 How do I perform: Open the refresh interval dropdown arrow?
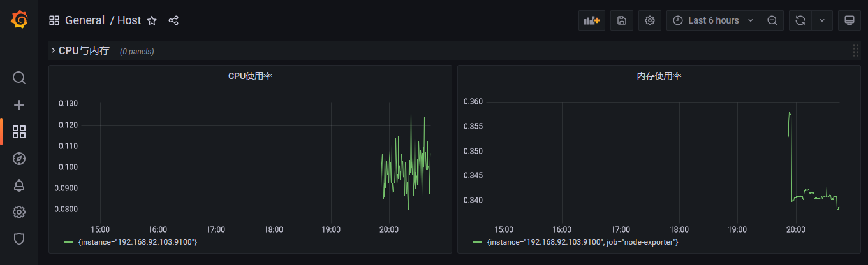[x=822, y=20]
